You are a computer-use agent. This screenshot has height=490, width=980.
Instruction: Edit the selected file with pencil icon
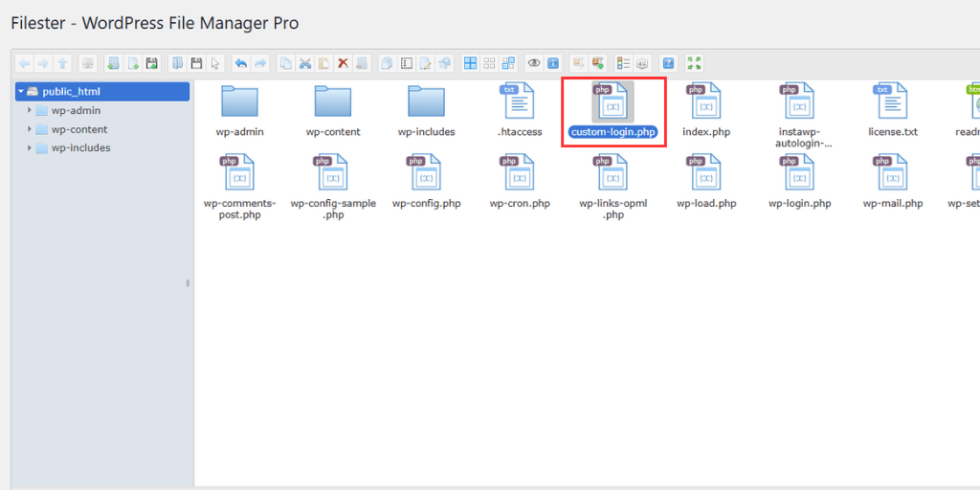point(426,63)
